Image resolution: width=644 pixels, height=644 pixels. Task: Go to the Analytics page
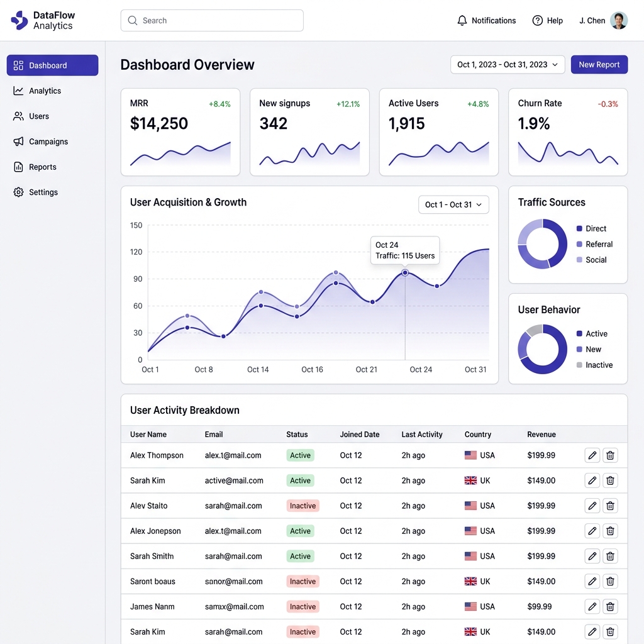click(53, 91)
